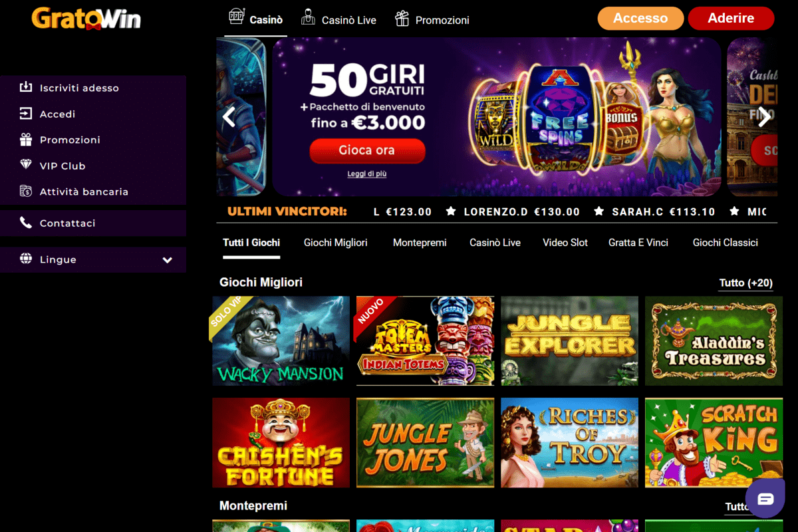Click the Contattaci phone icon
The width and height of the screenshot is (798, 532).
click(x=26, y=223)
